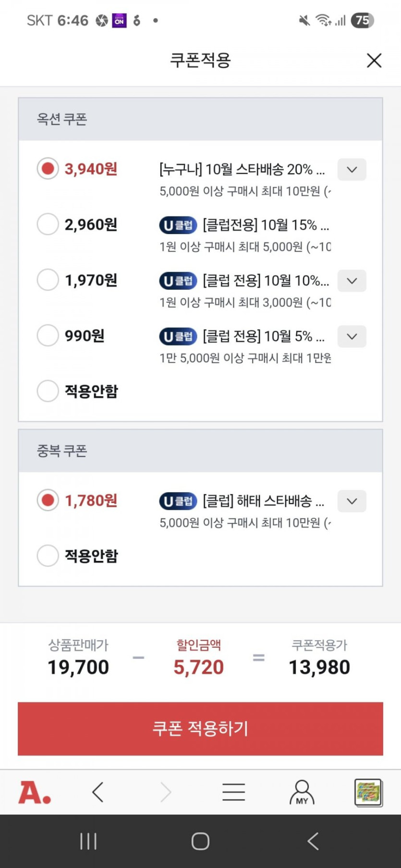
Task: Go back with browser back arrow
Action: click(x=98, y=792)
